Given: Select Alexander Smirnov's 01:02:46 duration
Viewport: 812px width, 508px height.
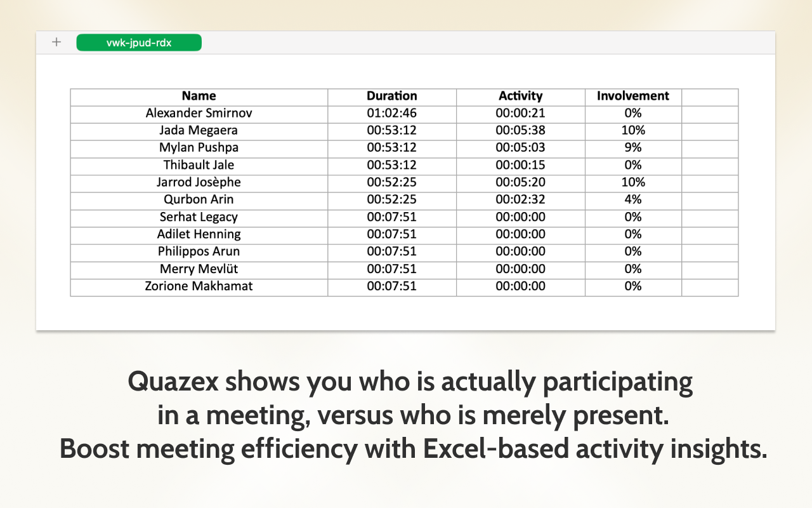Looking at the screenshot, I should coord(391,113).
